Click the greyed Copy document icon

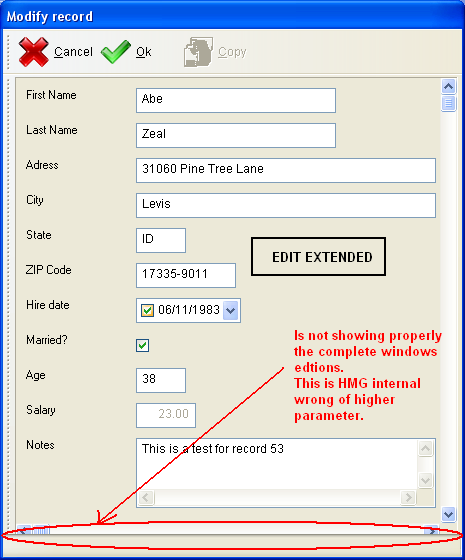(198, 52)
